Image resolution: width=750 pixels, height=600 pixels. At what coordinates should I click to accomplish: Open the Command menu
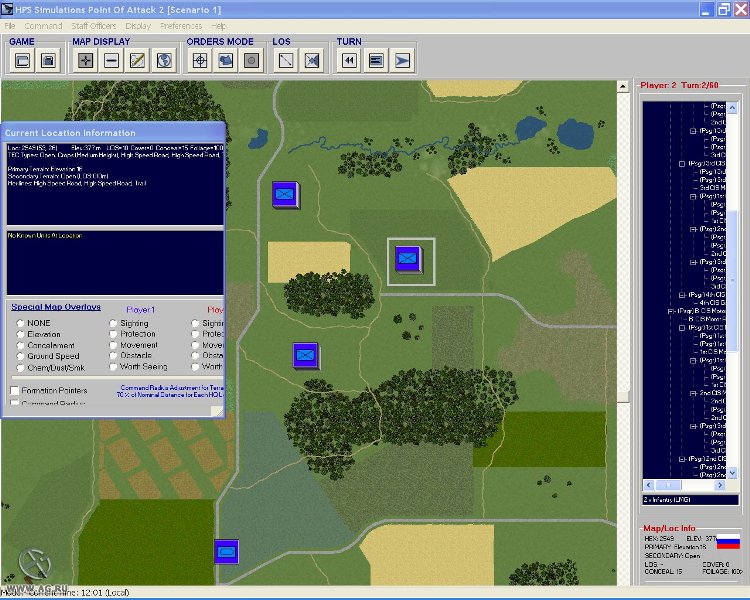click(43, 25)
